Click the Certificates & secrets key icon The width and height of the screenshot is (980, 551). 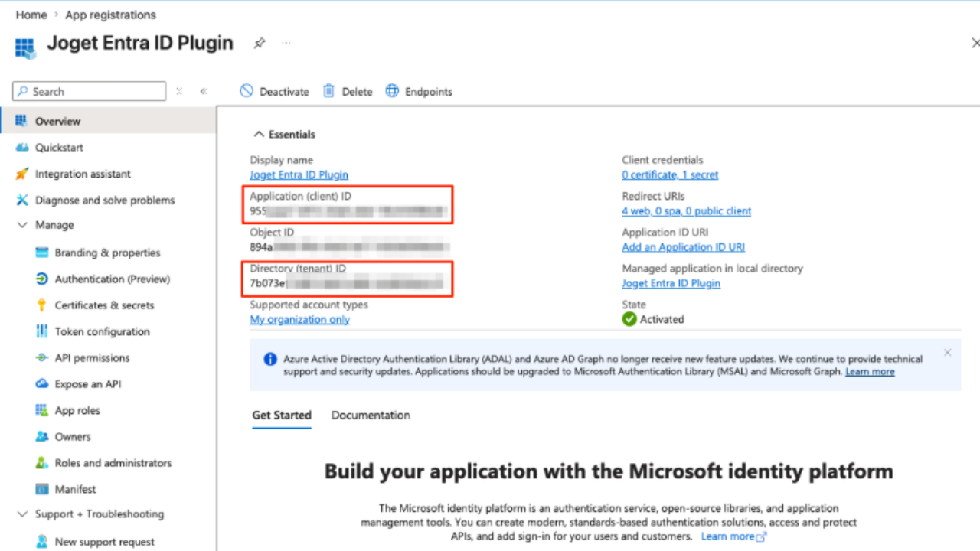pyautogui.click(x=41, y=305)
